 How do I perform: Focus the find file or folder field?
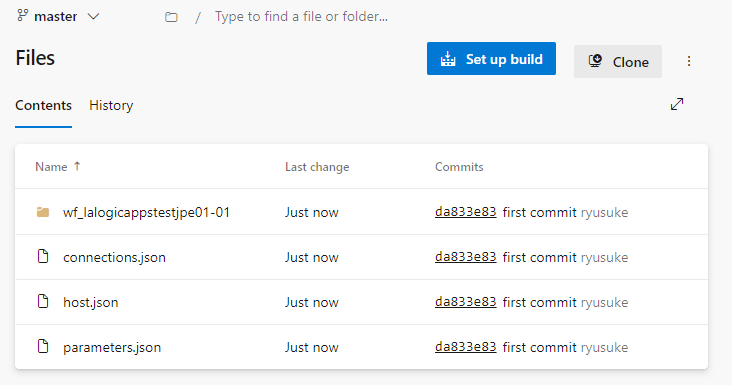(301, 17)
